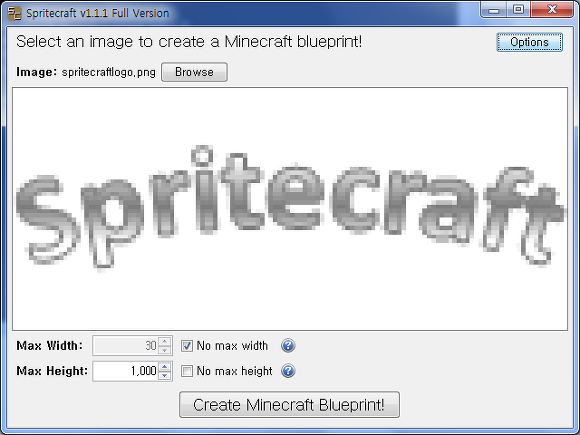
Task: Uncheck the No max width checkbox
Action: pyautogui.click(x=187, y=346)
